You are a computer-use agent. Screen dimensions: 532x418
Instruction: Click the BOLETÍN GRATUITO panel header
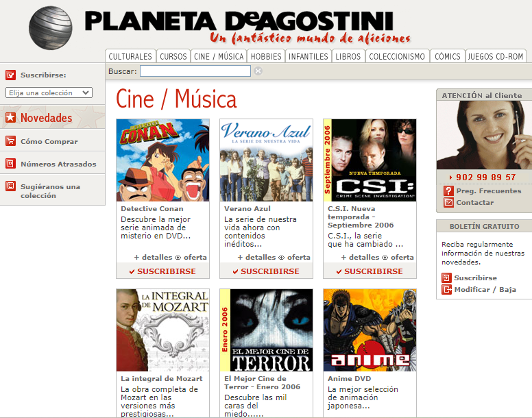pyautogui.click(x=484, y=226)
